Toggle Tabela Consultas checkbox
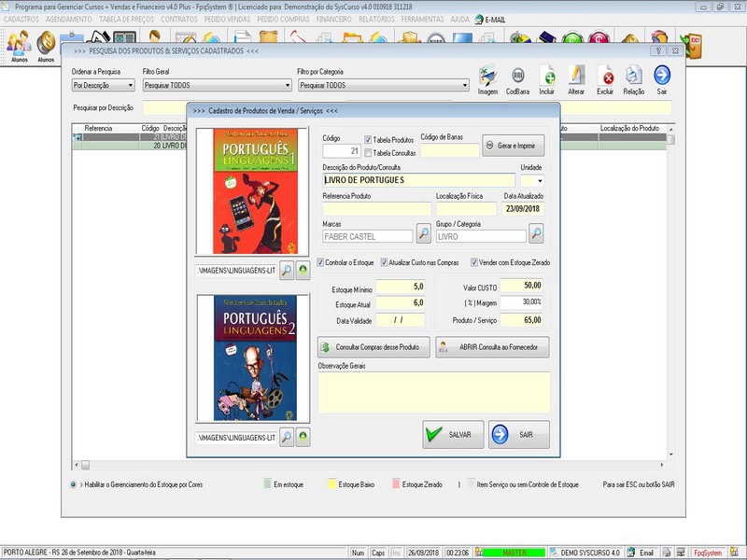Image resolution: width=747 pixels, height=560 pixels. tap(368, 153)
